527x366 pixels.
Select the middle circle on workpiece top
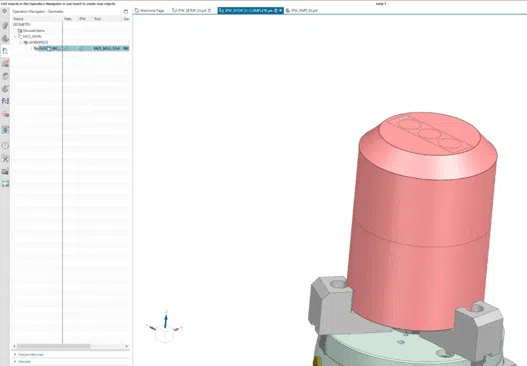429,134
